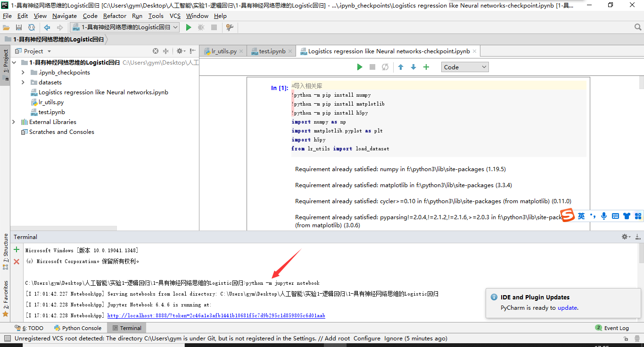Open the run configuration dropdown
The image size is (644, 347).
(124, 27)
